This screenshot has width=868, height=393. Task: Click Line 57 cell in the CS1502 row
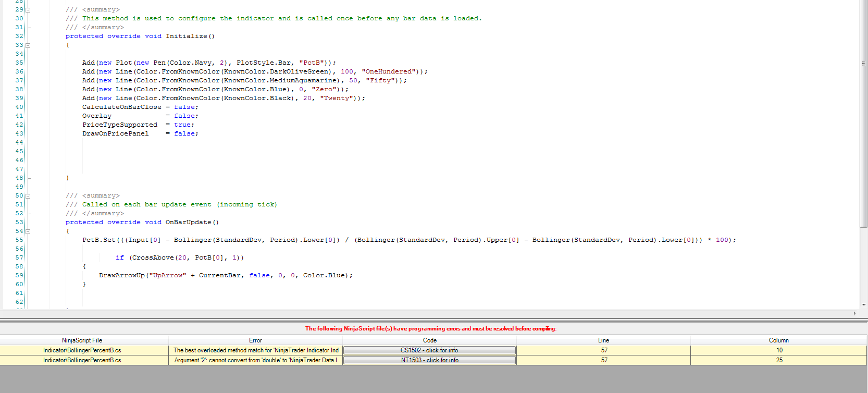[604, 350]
